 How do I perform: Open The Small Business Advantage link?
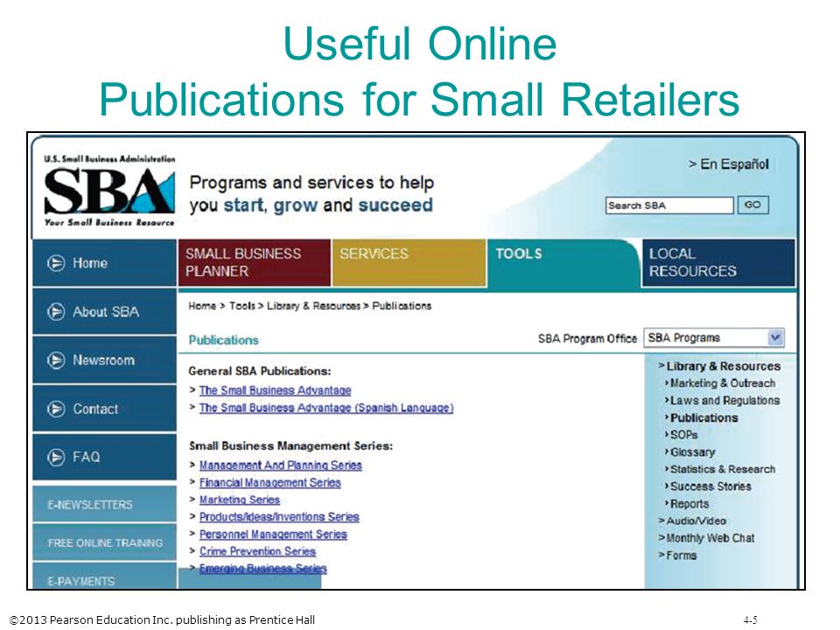(275, 390)
